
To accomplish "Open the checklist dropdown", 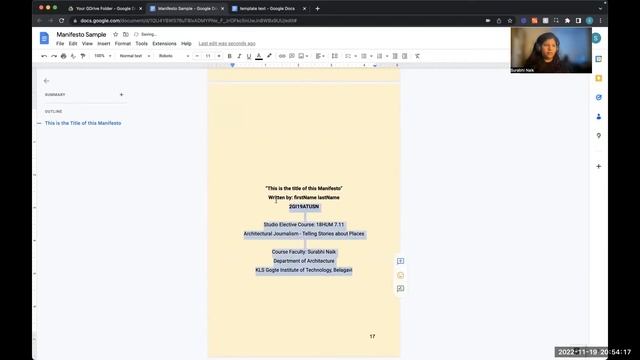I will [x=351, y=56].
